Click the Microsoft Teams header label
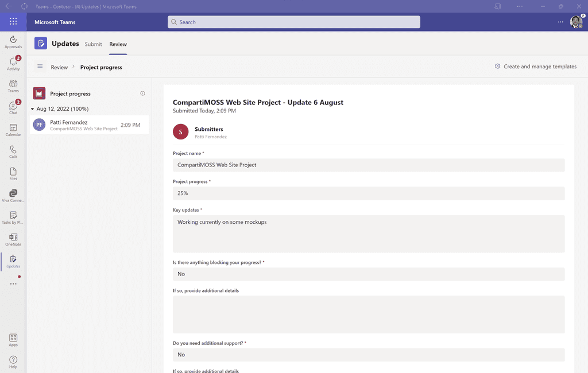This screenshot has height=373, width=588. [55, 22]
